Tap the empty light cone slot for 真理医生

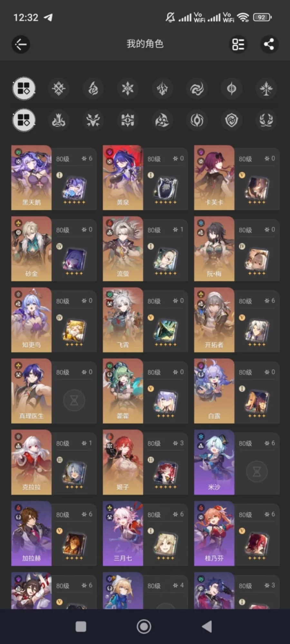click(x=74, y=400)
